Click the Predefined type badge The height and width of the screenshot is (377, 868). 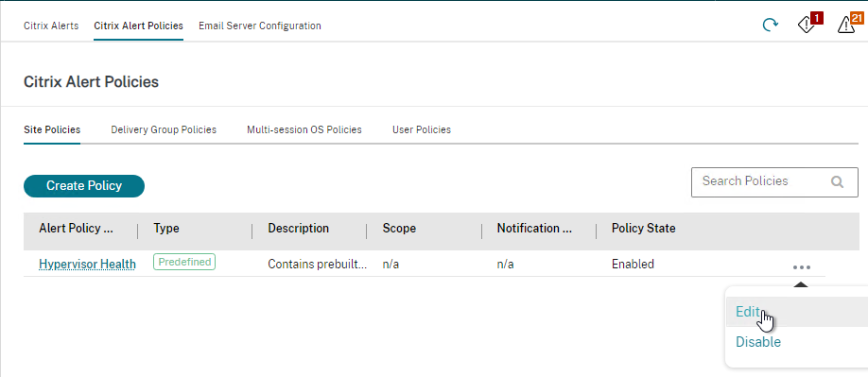184,262
